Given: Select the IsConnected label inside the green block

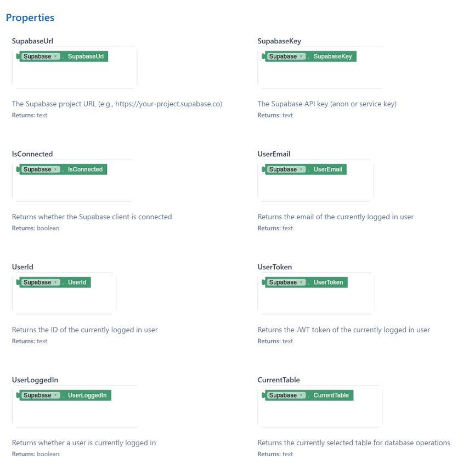Looking at the screenshot, I should click(x=85, y=169).
